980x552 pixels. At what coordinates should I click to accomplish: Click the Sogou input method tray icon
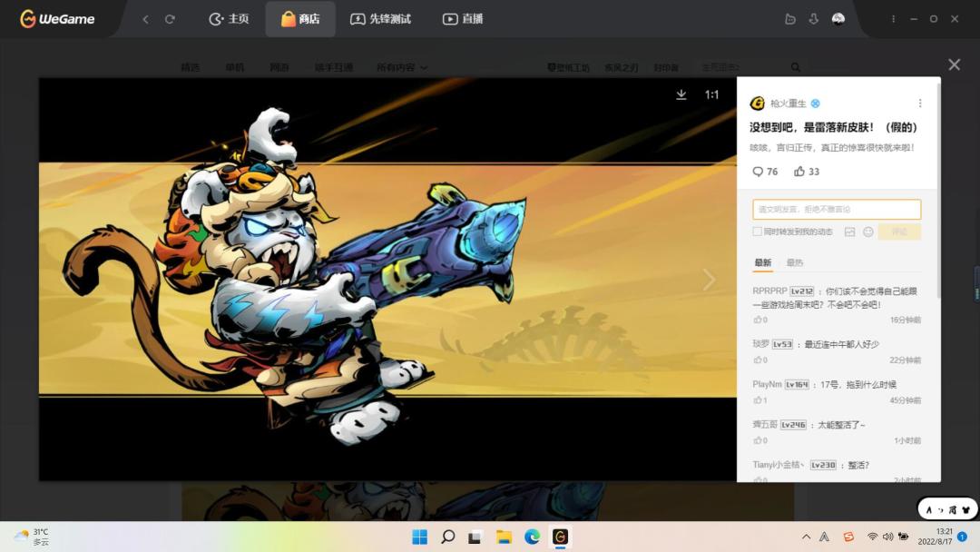(848, 537)
